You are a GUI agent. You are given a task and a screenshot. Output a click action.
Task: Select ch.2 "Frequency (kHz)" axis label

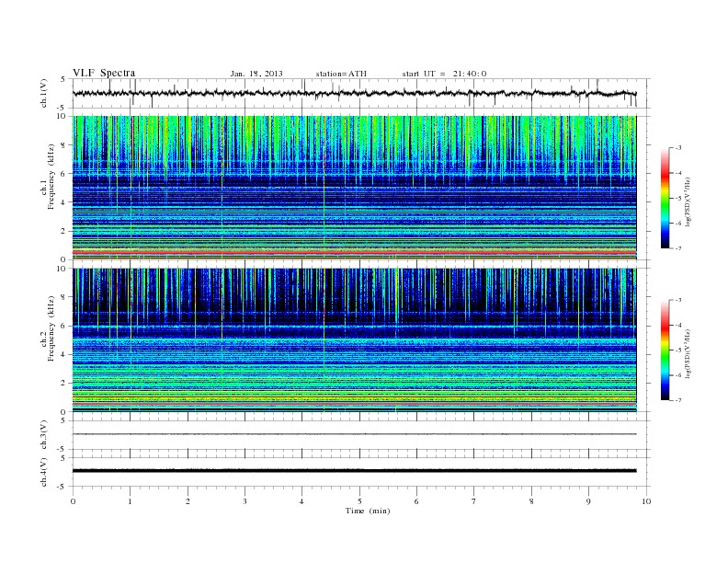pos(51,327)
